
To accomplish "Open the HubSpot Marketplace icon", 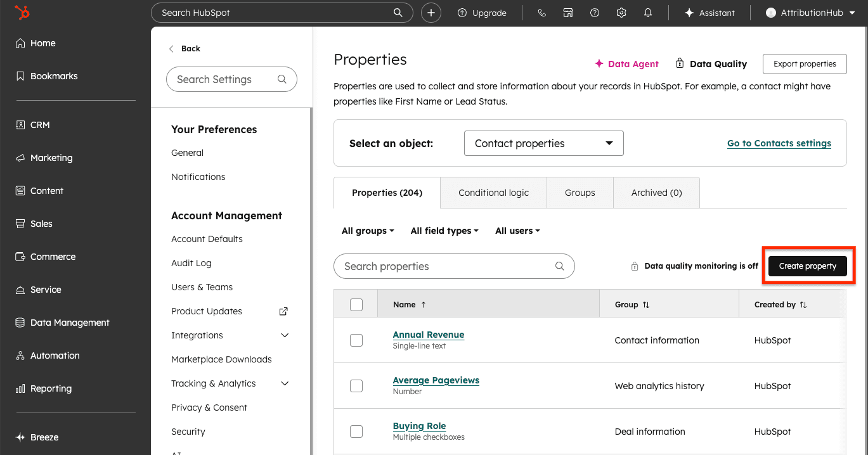I will coord(568,12).
